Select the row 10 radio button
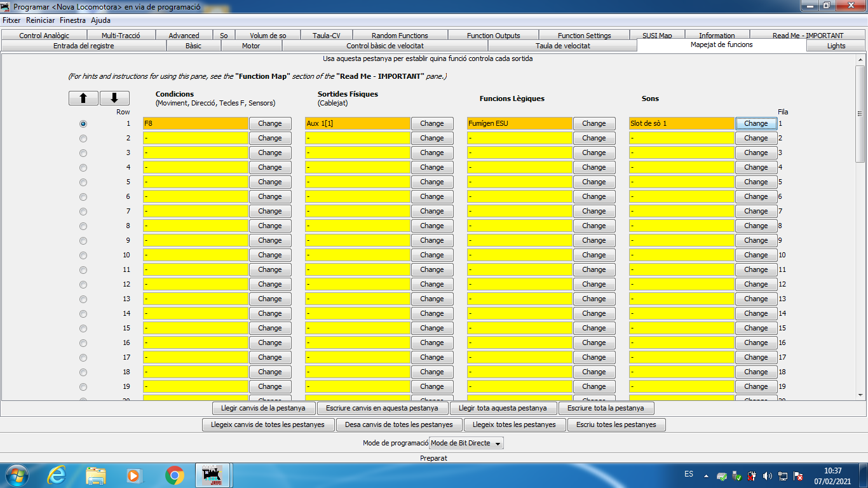 [x=83, y=255]
